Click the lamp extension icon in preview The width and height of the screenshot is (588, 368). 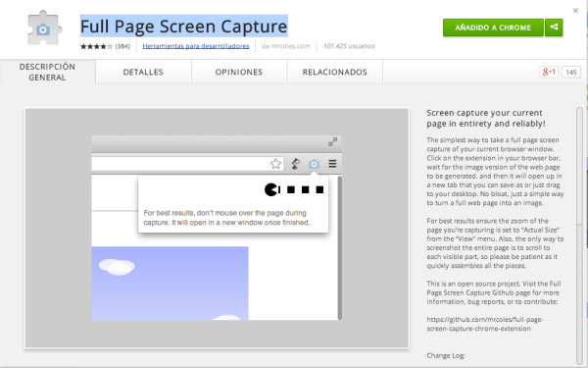click(296, 164)
